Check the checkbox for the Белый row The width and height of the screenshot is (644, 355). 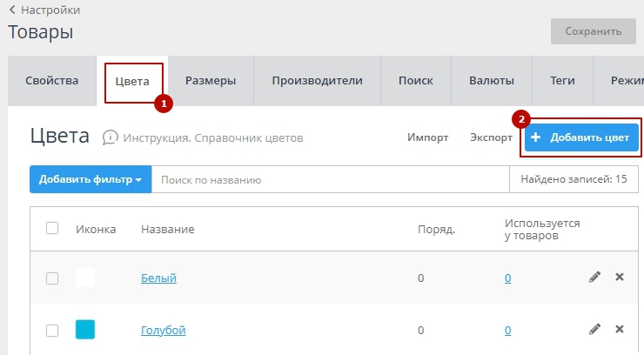(52, 278)
